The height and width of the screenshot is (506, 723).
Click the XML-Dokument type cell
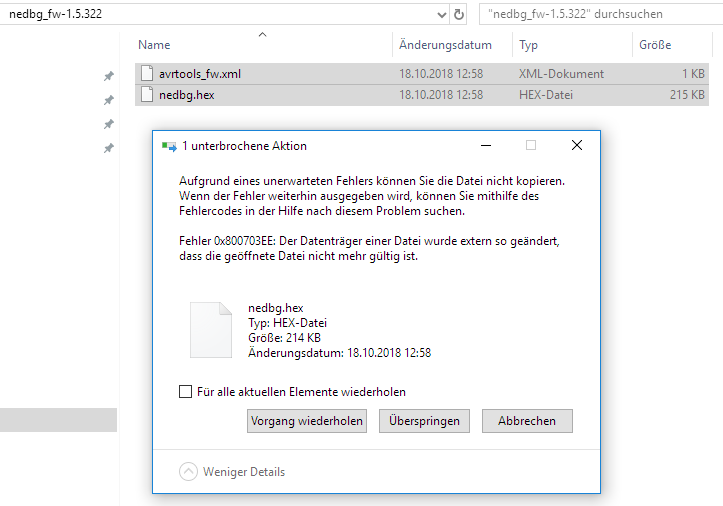tap(561, 74)
